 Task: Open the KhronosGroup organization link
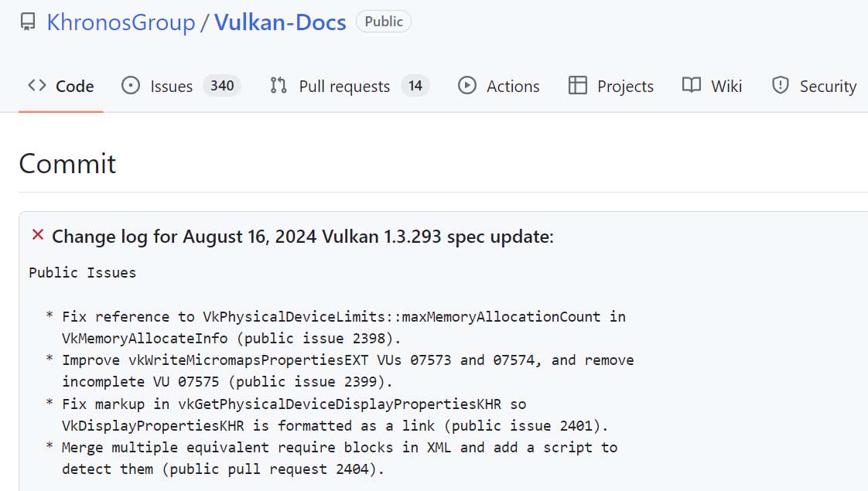(121, 22)
